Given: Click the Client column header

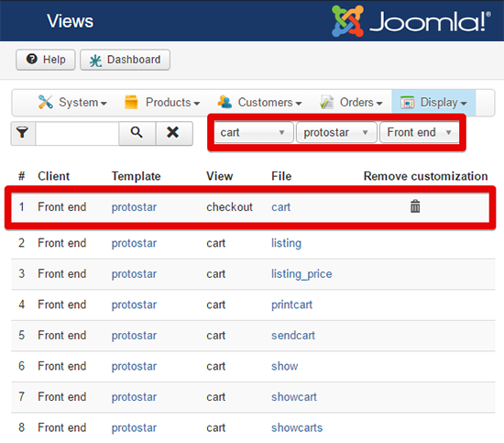Looking at the screenshot, I should click(x=54, y=176).
